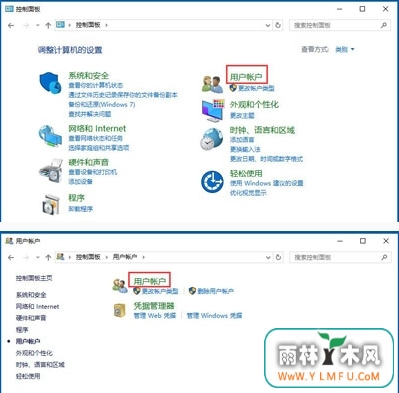Screen dimensions: 399x393
Task: Click 控制面板 breadcrumb in lower window address bar
Action: [x=88, y=257]
